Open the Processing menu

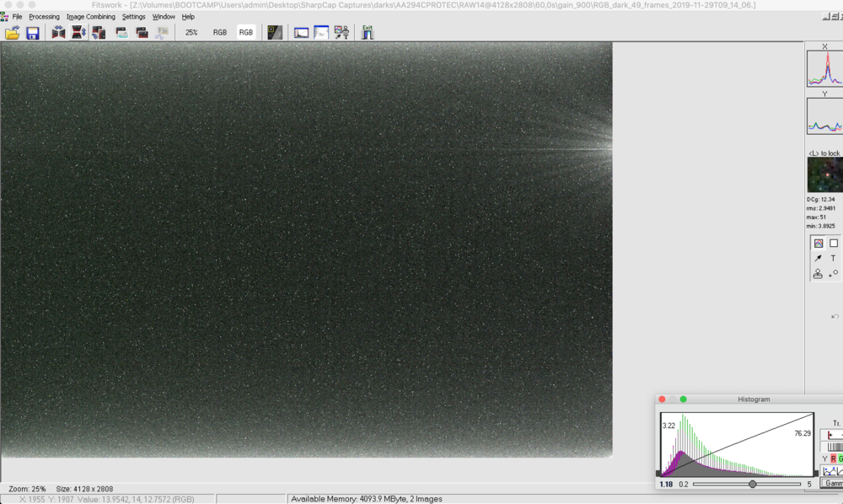pos(44,17)
